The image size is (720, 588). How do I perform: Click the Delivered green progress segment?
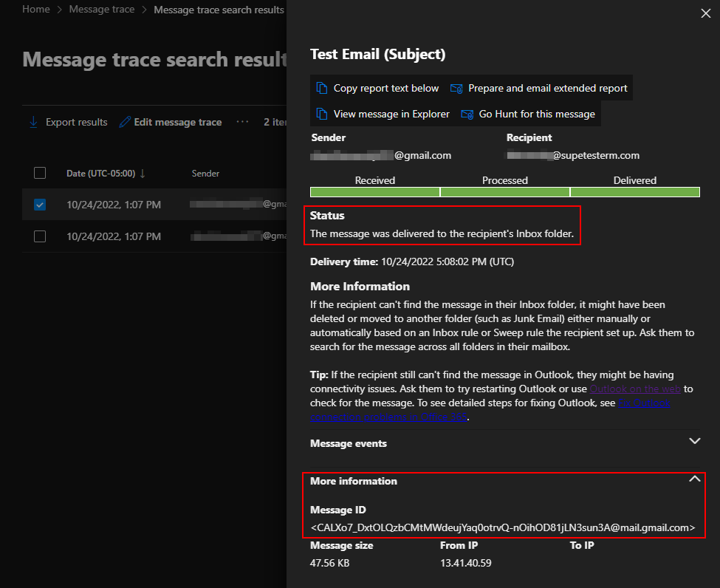tap(634, 192)
